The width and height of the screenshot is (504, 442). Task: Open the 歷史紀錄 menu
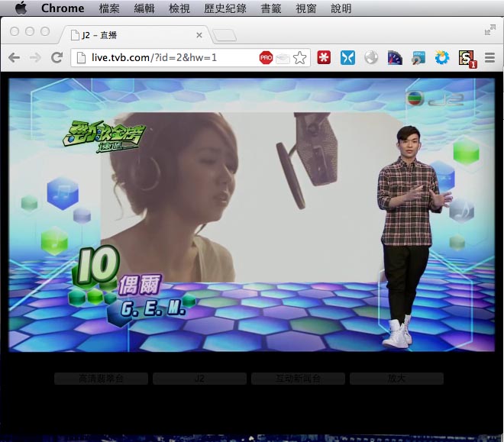coord(225,8)
